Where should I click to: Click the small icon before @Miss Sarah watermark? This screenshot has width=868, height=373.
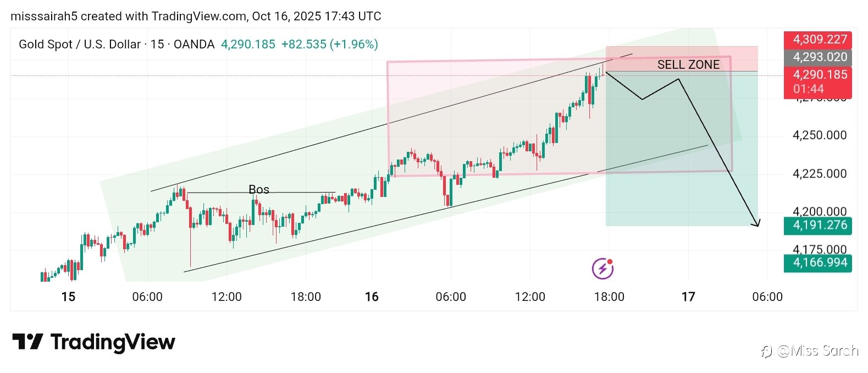766,351
